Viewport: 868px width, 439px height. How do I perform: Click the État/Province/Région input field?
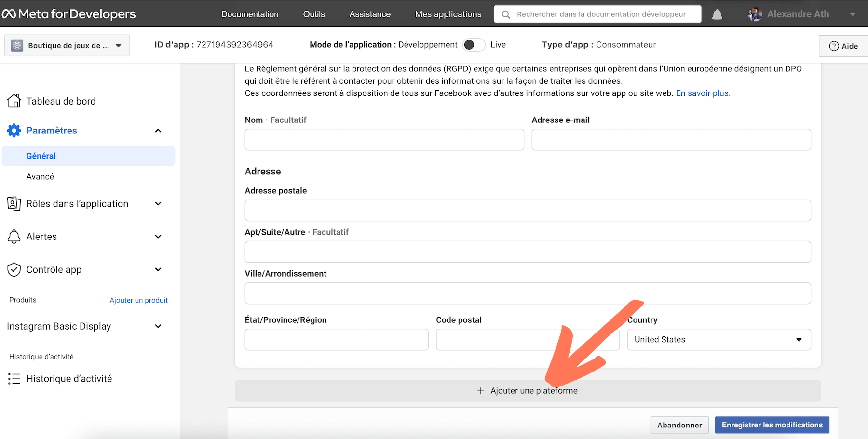click(x=337, y=340)
